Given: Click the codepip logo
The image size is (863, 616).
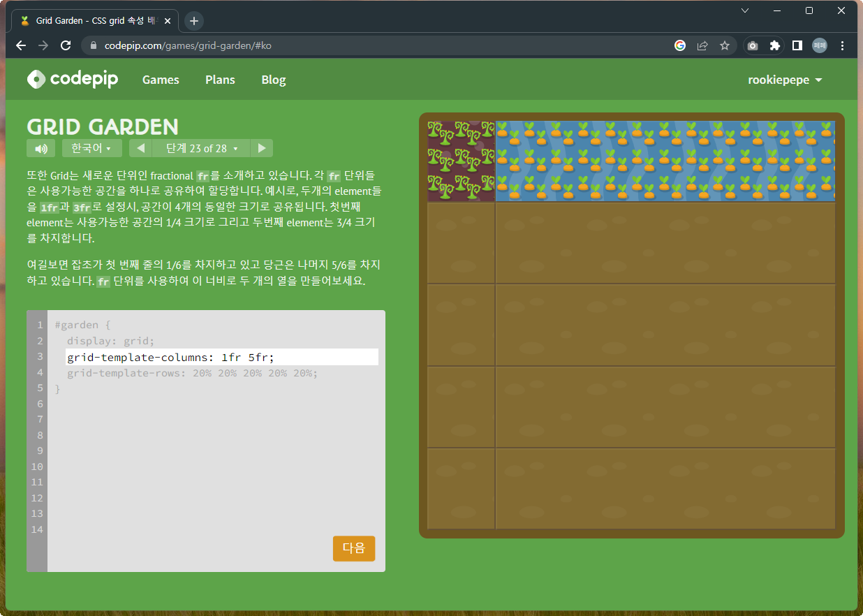Looking at the screenshot, I should pos(73,80).
